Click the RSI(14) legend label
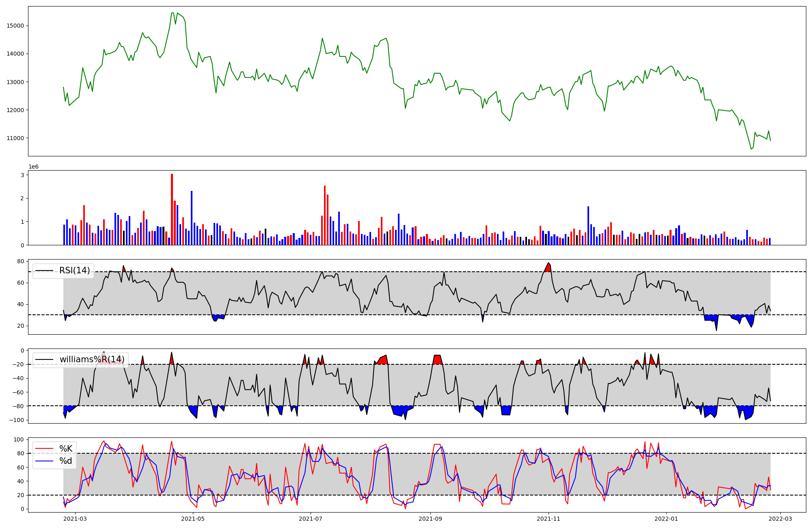The image size is (812, 528). click(x=75, y=270)
